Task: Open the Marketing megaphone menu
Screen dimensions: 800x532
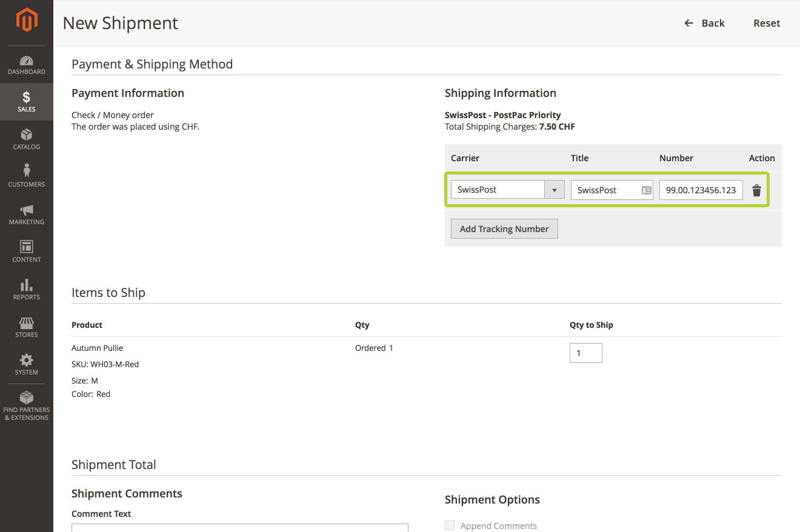Action: click(27, 214)
